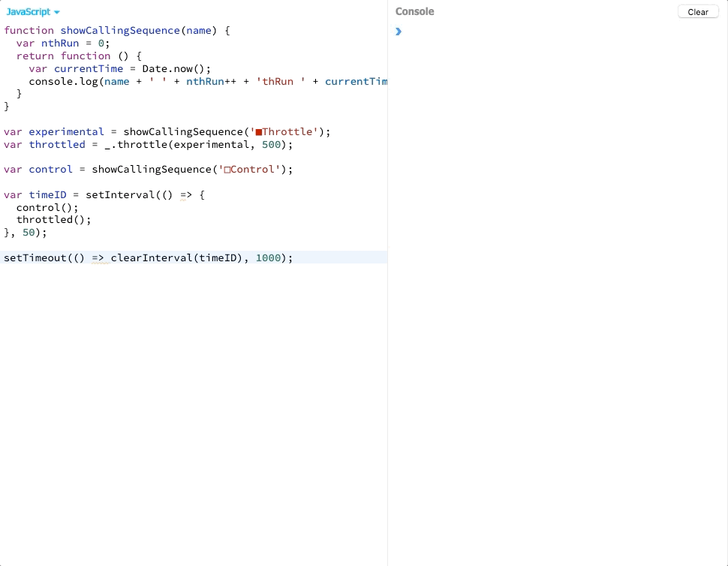This screenshot has height=566, width=728.
Task: Click the 'function showCallingSequence(name) {' line
Action: (117, 31)
